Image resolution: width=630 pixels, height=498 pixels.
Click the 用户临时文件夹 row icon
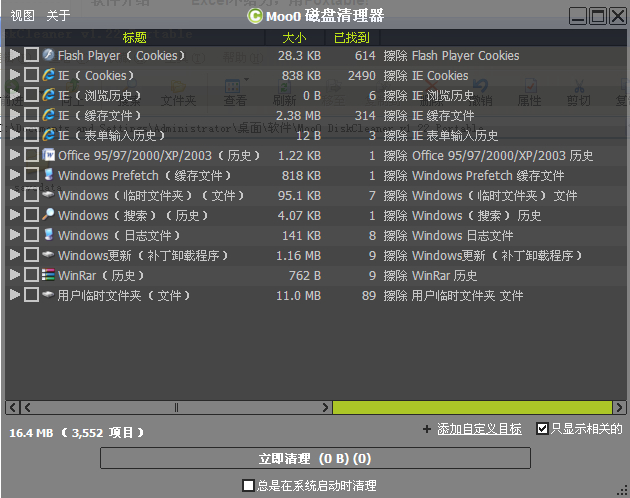pyautogui.click(x=48, y=295)
